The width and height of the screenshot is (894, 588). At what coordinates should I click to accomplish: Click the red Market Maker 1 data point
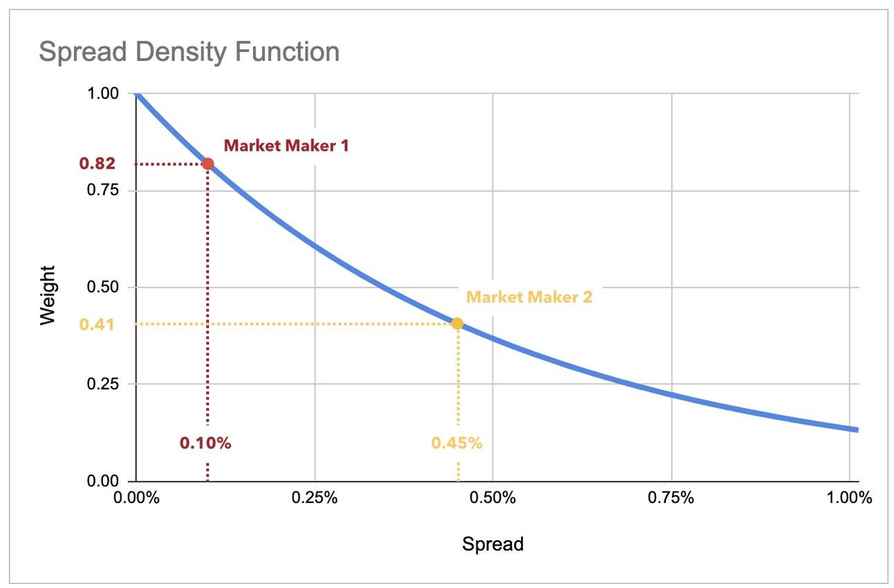[x=208, y=164]
